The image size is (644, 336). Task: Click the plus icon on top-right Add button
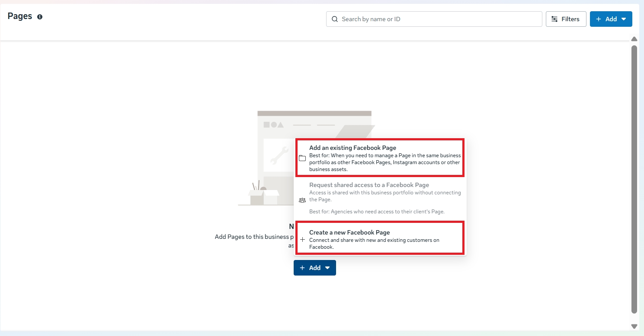[x=599, y=19]
